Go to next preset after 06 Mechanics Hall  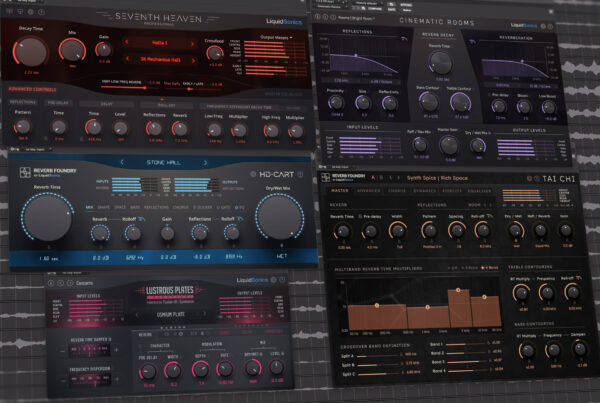tap(194, 61)
